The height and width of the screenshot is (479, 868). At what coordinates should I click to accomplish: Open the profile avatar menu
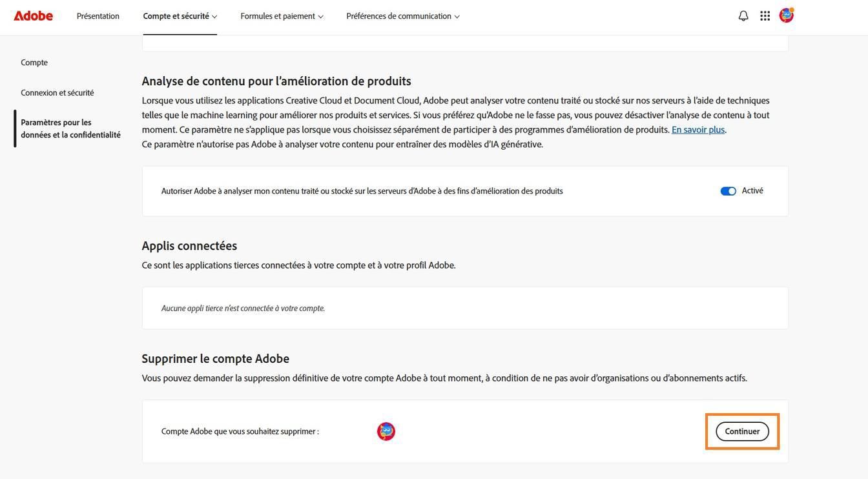pos(786,15)
